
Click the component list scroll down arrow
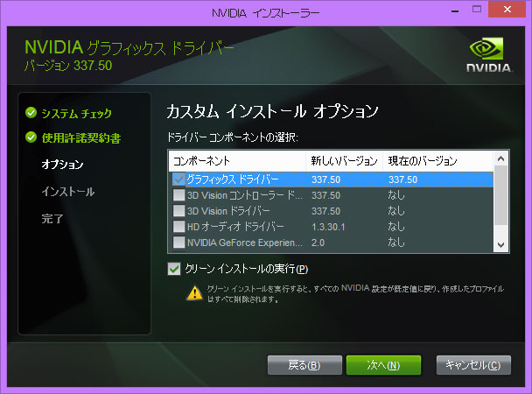point(500,244)
